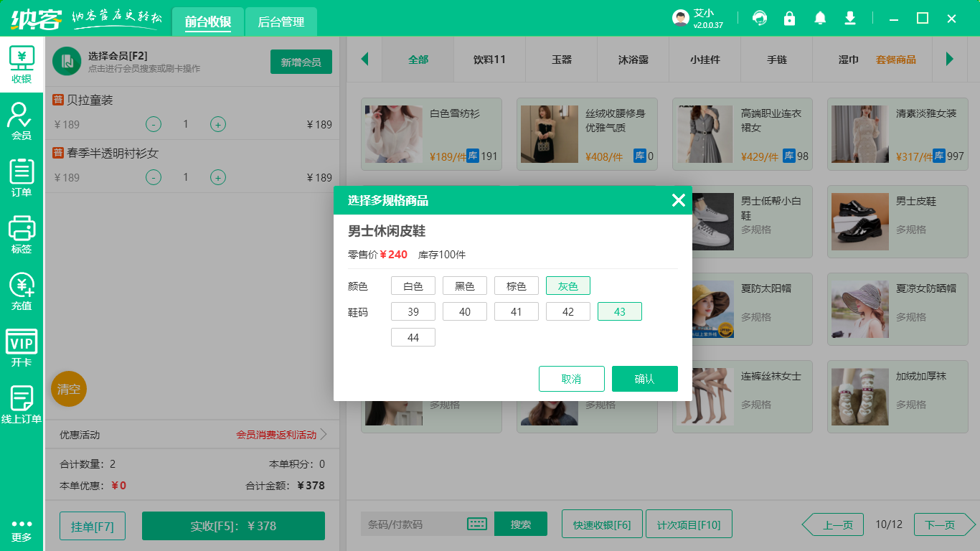
Task: Expand 会员消费返利活动 promotion arrow
Action: 324,434
